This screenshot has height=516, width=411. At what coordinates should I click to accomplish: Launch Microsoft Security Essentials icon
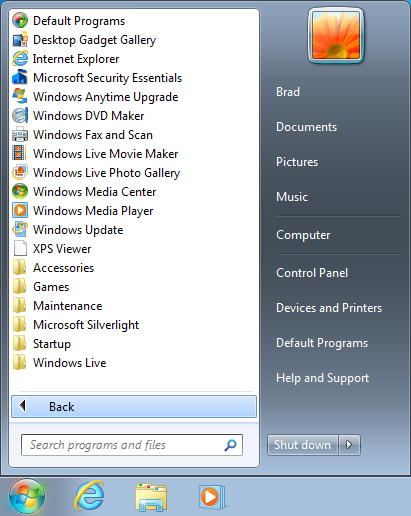20,78
